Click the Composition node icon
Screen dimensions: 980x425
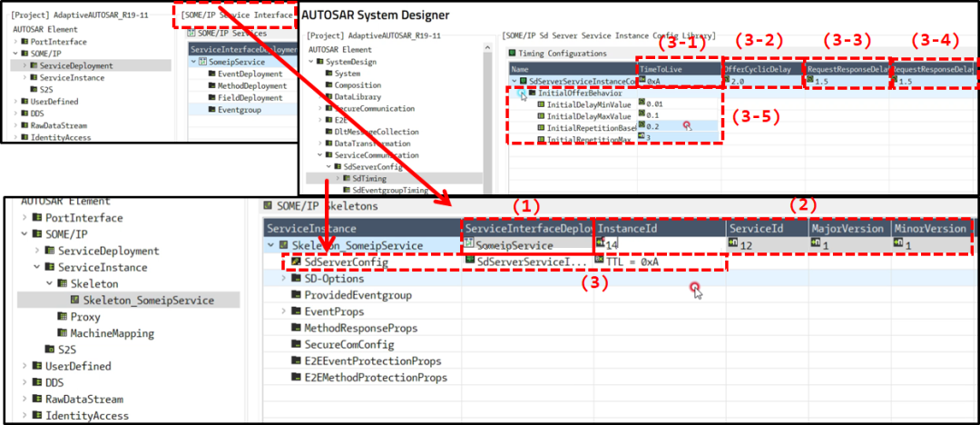[x=328, y=85]
